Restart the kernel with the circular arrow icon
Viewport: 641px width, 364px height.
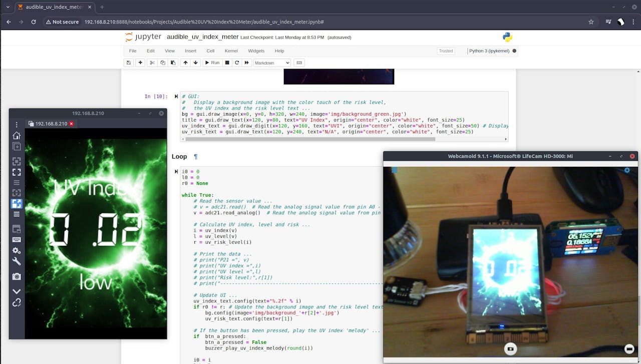(x=237, y=63)
